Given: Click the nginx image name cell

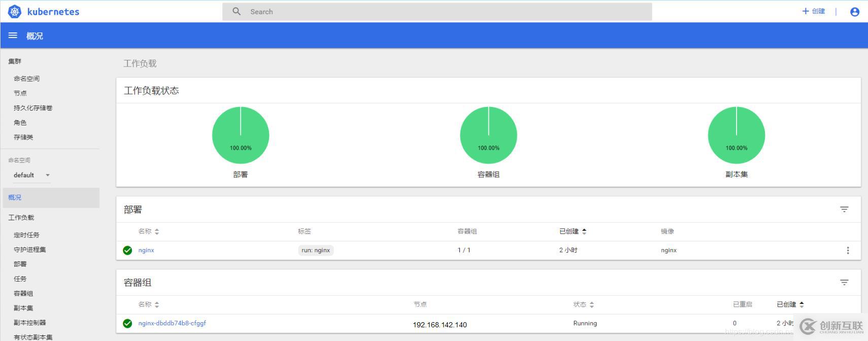Looking at the screenshot, I should coord(669,250).
